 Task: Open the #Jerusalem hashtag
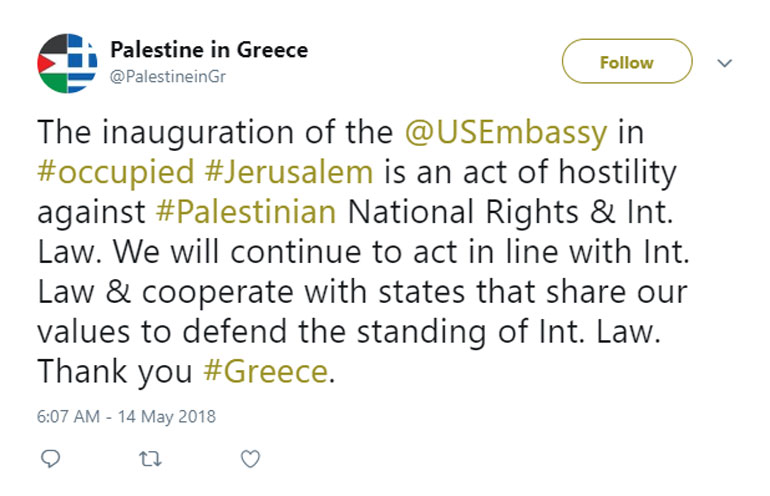pyautogui.click(x=289, y=172)
